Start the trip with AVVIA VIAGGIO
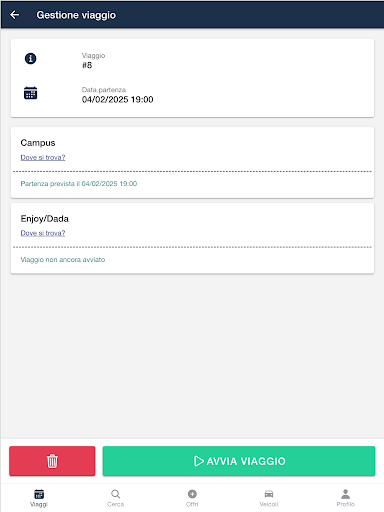 pyautogui.click(x=239, y=461)
